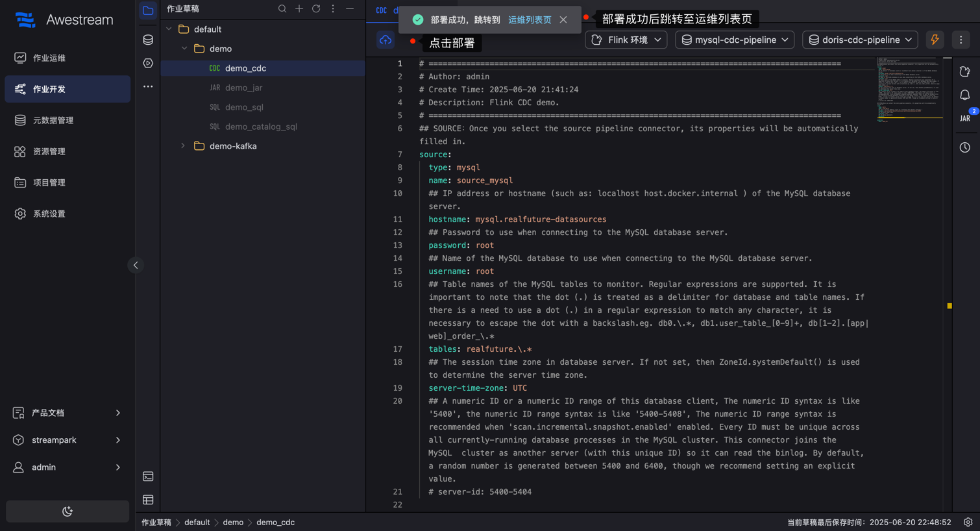Open 元数据管理 in sidebar menu
The image size is (980, 531).
(x=53, y=120)
